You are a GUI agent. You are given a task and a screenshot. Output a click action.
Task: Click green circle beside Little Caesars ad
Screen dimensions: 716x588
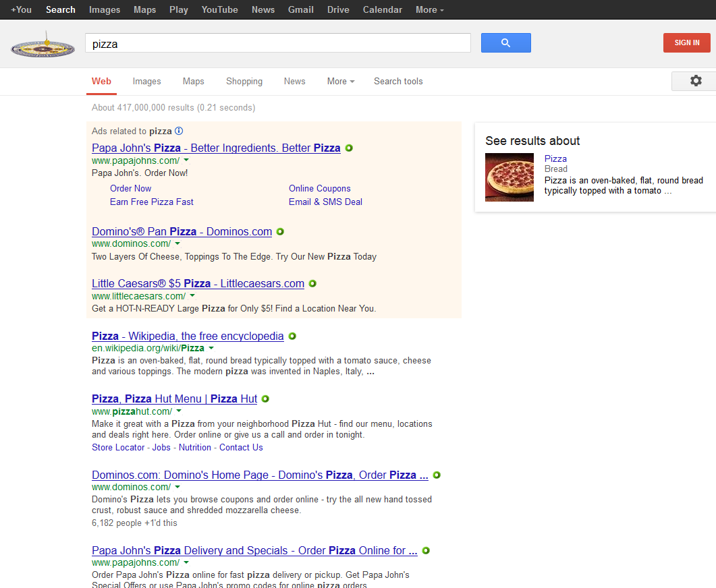tap(313, 284)
